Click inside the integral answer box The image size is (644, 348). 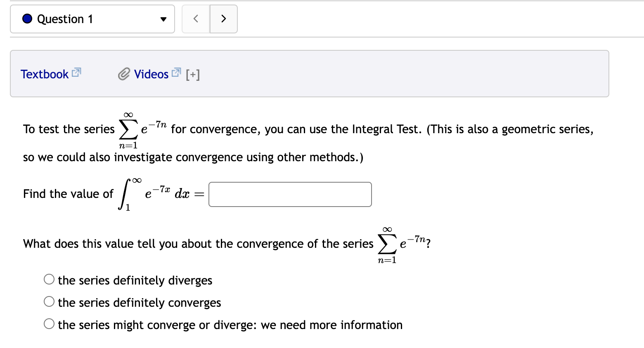290,194
